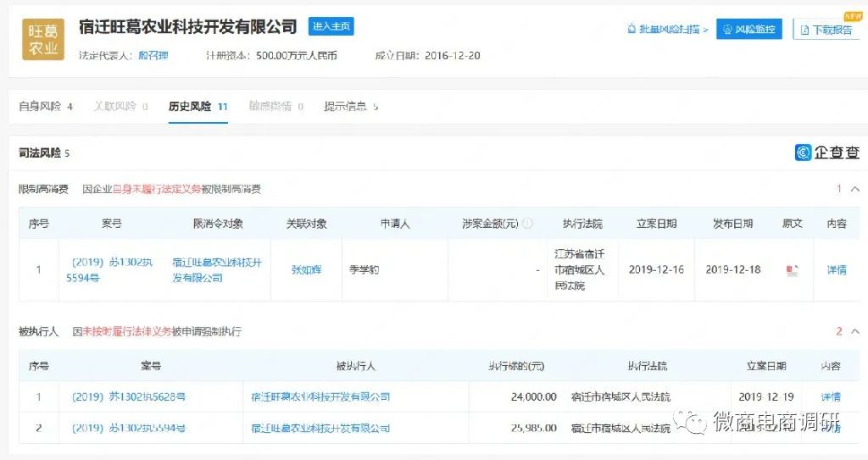Collapse the 限制高消费 section
Viewport: 868px width, 460px height.
[854, 189]
